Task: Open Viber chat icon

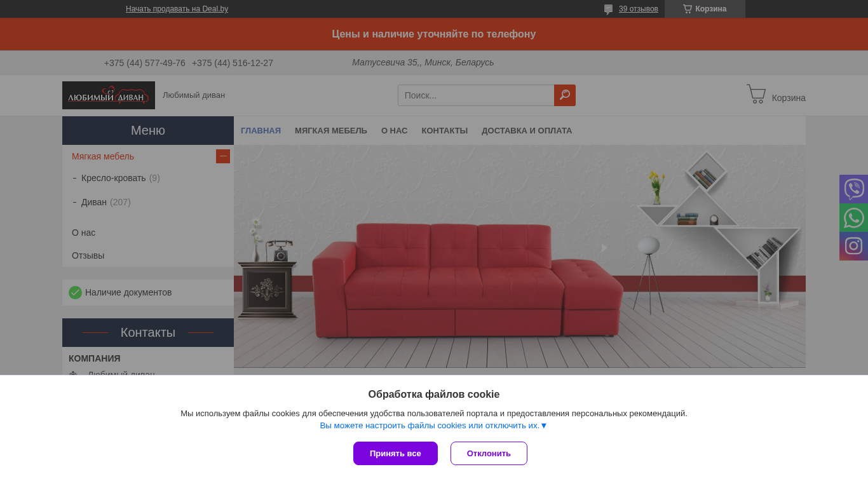Action: [x=853, y=189]
